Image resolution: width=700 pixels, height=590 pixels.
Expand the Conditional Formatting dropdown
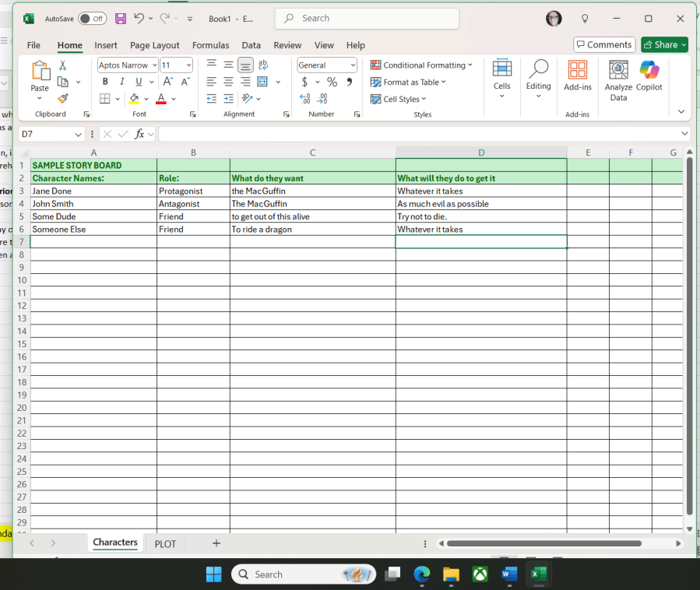(x=421, y=65)
